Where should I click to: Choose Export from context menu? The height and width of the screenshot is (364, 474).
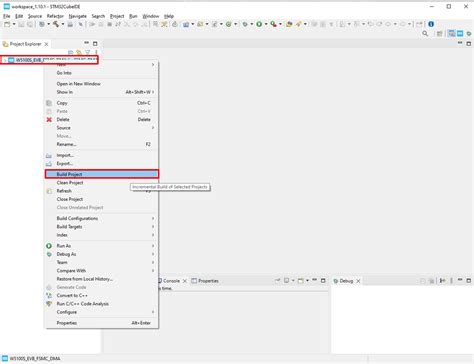pyautogui.click(x=102, y=164)
